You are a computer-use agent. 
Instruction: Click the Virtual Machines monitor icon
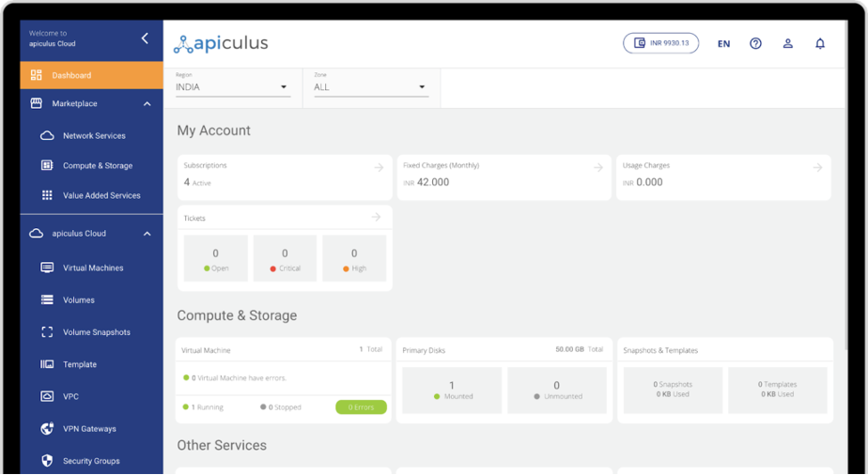point(47,268)
